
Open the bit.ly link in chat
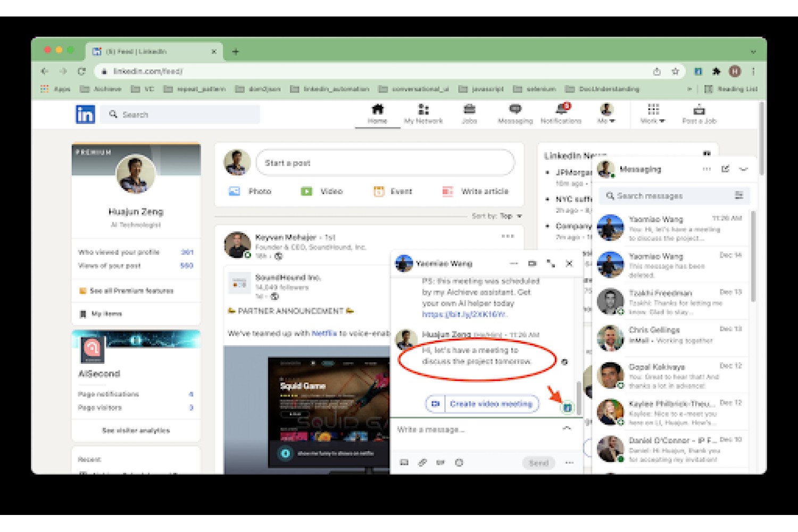(464, 314)
